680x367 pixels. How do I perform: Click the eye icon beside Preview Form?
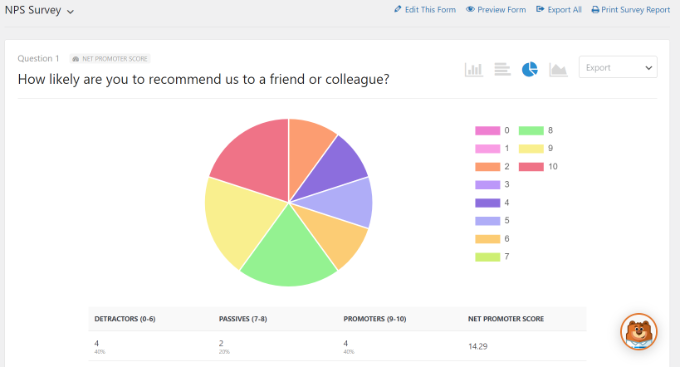tap(470, 9)
